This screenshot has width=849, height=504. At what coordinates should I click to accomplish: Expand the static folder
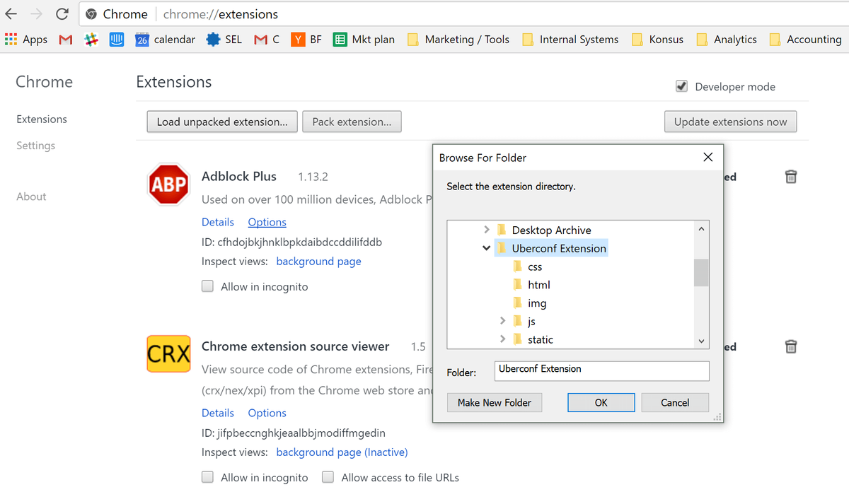[x=502, y=339]
